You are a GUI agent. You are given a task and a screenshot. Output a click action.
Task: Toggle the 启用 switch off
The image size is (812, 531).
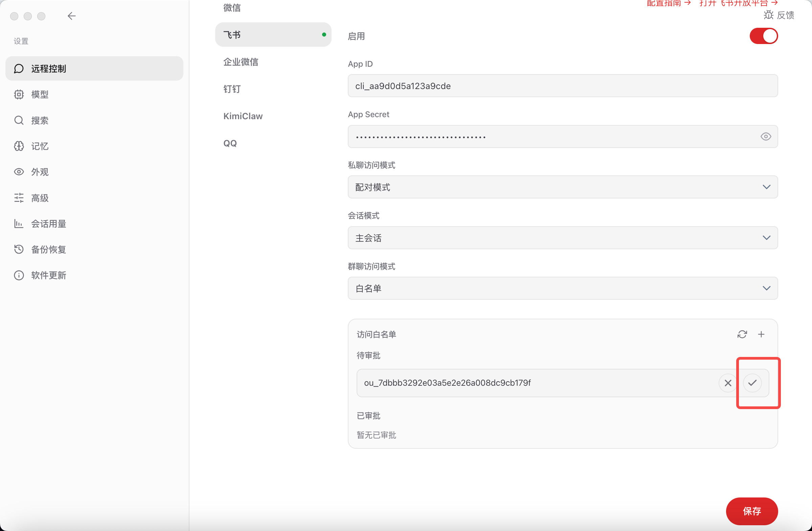pos(764,36)
